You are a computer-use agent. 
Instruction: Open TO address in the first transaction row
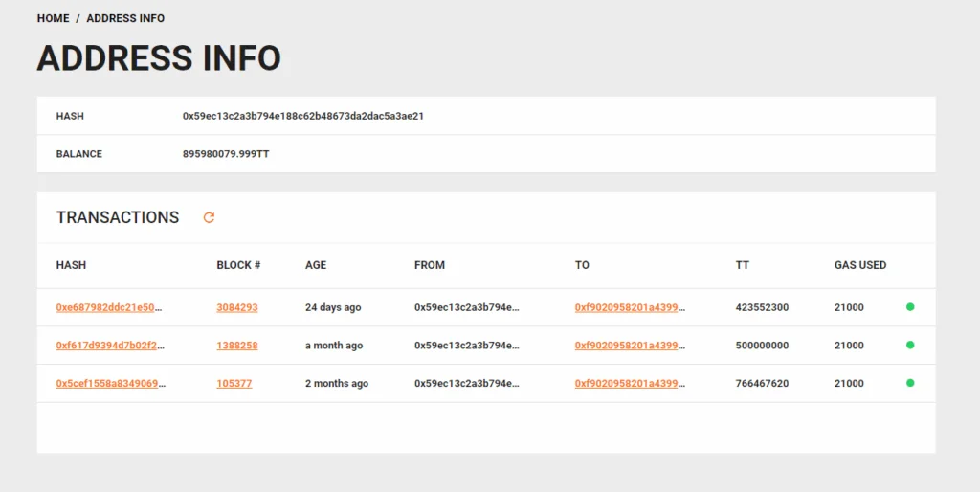coord(630,307)
